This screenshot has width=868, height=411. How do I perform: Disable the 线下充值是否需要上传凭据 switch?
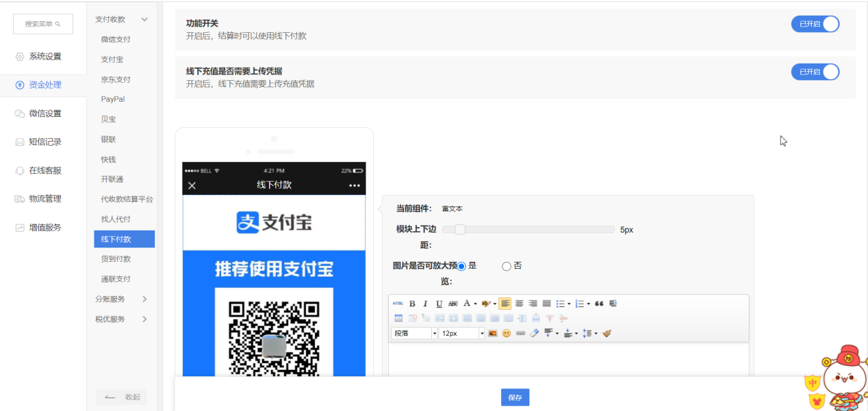[815, 72]
